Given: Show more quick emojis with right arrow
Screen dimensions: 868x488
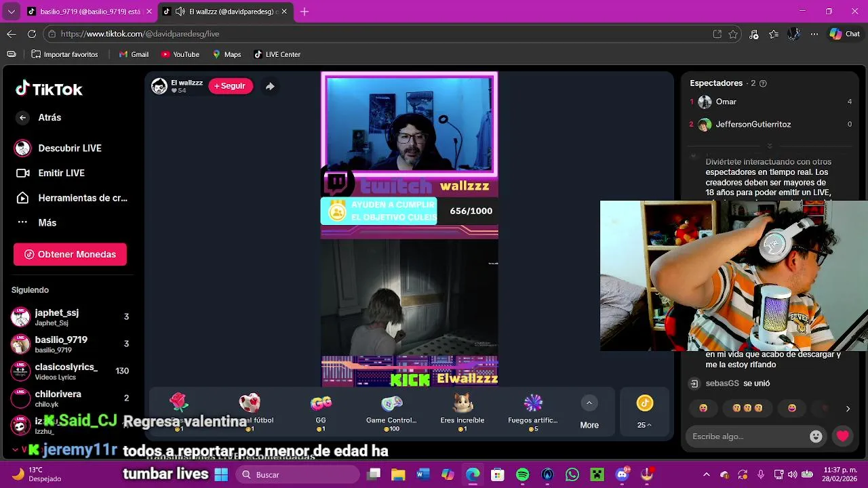Looking at the screenshot, I should [x=848, y=409].
